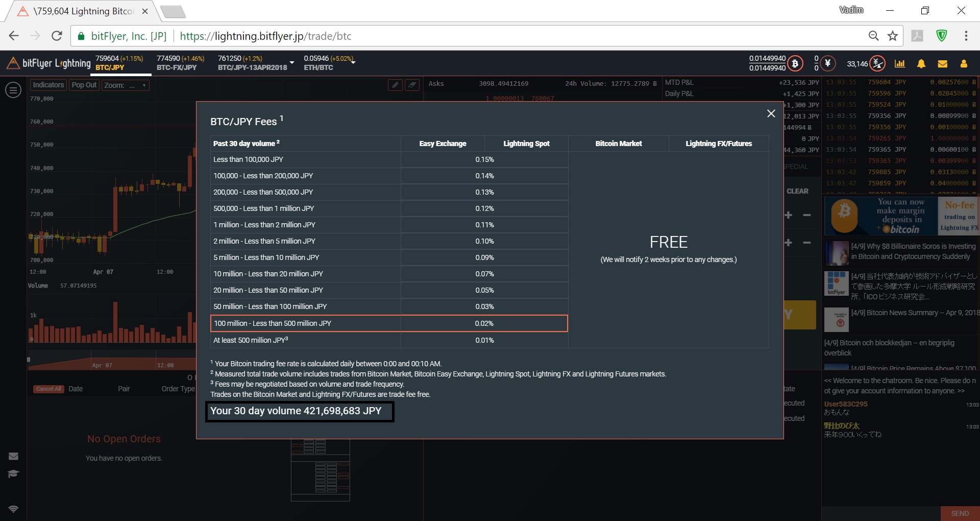Select the eraser tool above the chart
The image size is (980, 521).
412,85
